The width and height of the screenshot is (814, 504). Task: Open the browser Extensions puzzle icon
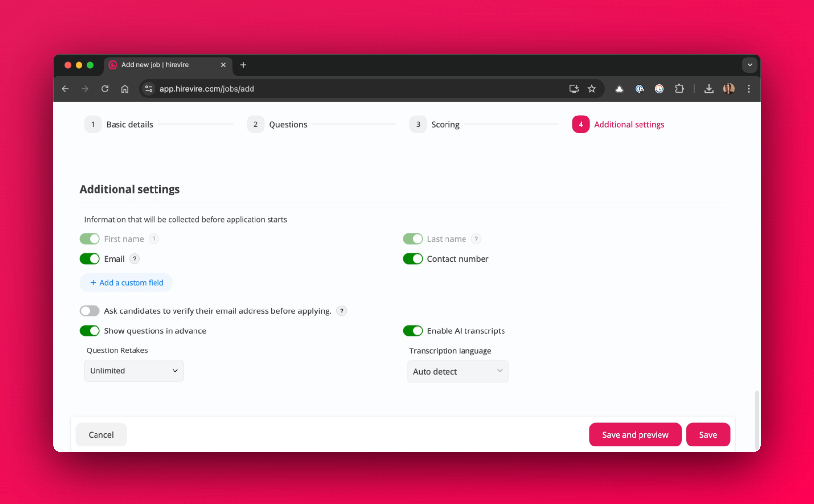(x=679, y=89)
